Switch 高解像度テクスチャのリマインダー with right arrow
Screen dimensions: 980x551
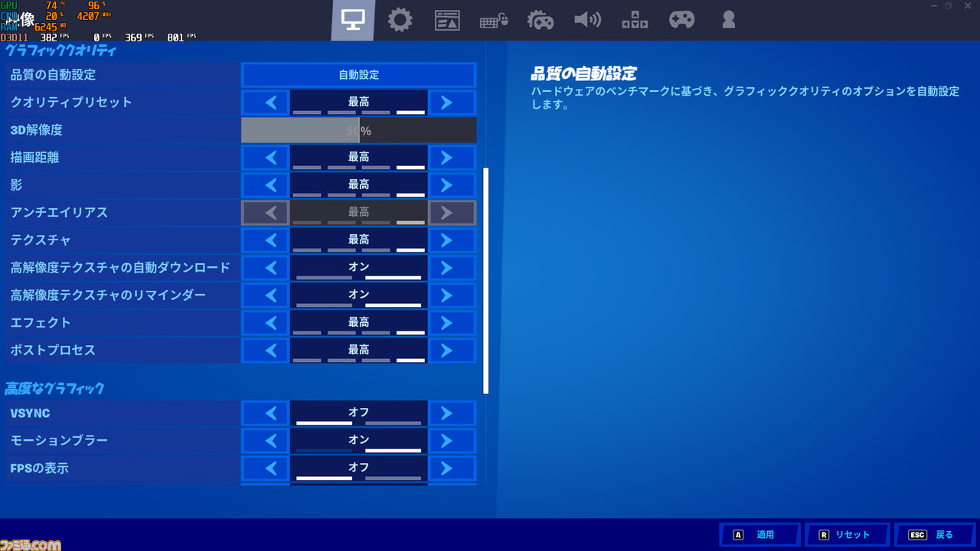tap(452, 295)
